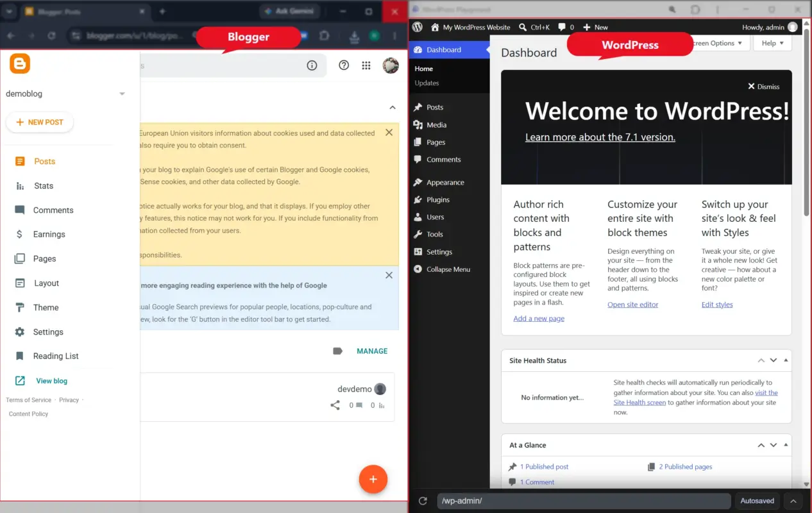This screenshot has width=812, height=513.
Task: Expand the WordPress Help dropdown
Action: point(772,44)
